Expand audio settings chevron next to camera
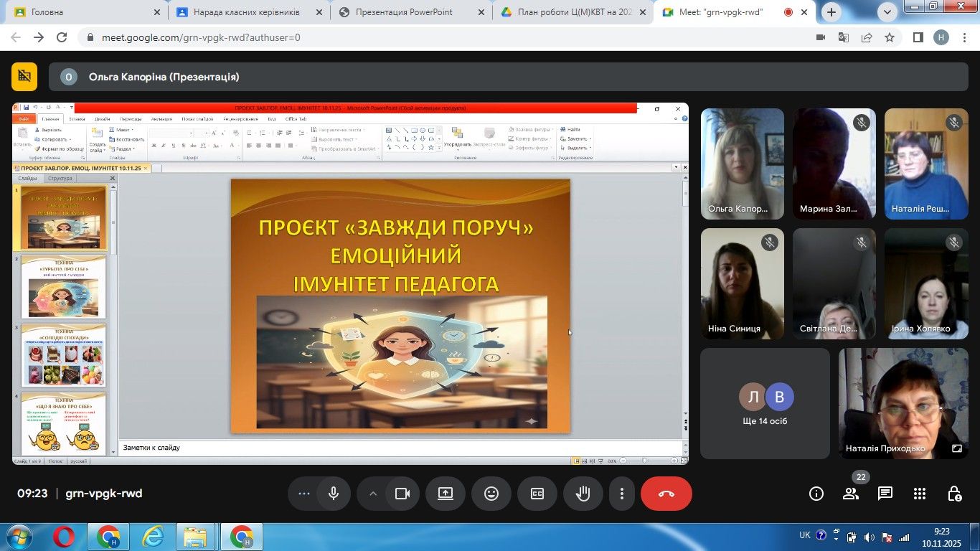980x551 pixels. tap(373, 494)
